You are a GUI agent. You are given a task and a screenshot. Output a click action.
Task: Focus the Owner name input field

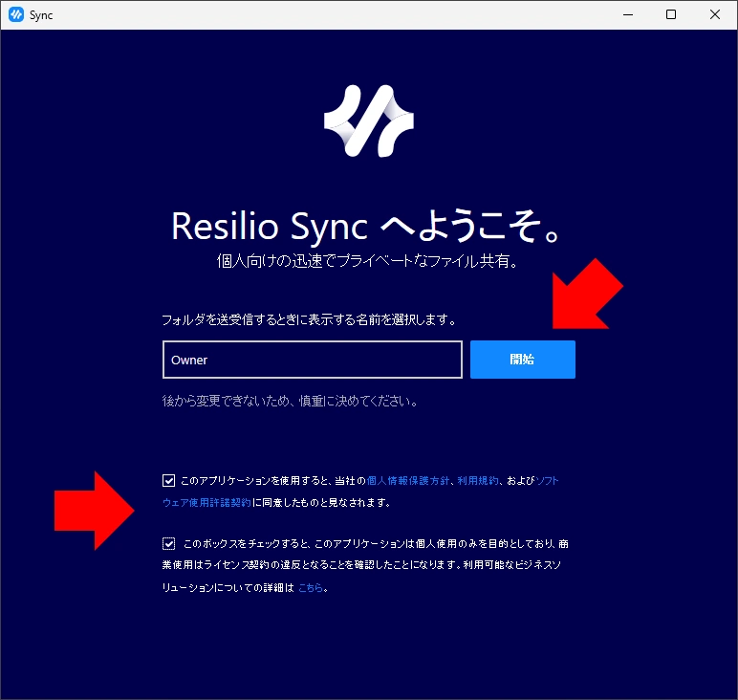312,360
